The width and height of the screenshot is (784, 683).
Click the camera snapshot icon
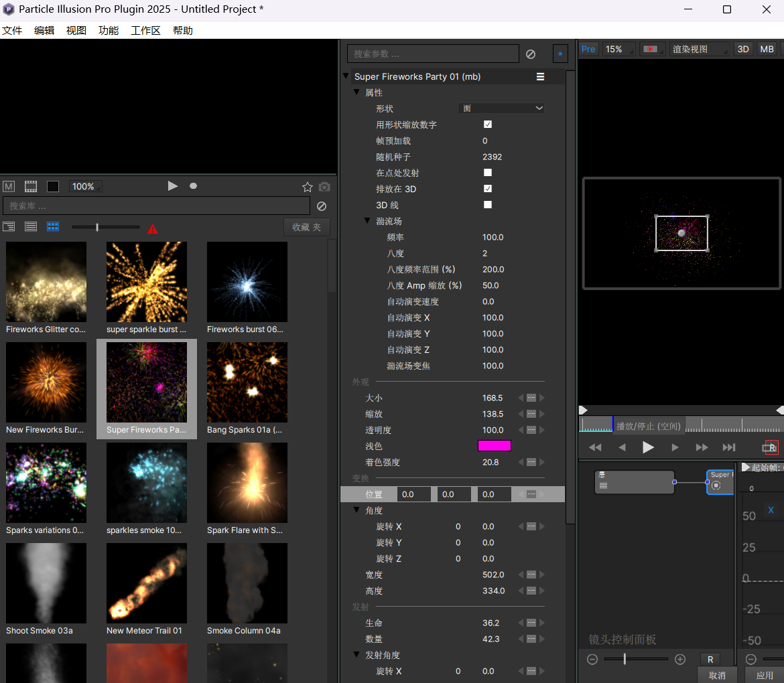pyautogui.click(x=324, y=187)
